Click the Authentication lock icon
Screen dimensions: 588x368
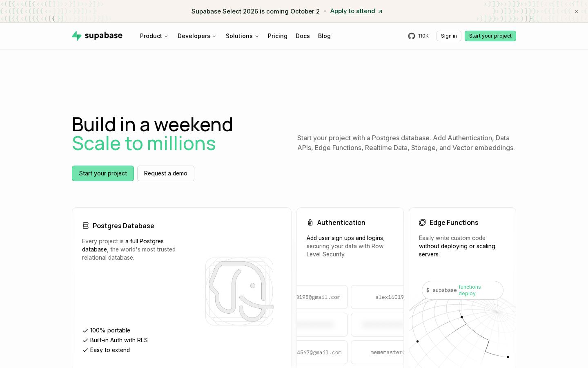click(x=310, y=222)
